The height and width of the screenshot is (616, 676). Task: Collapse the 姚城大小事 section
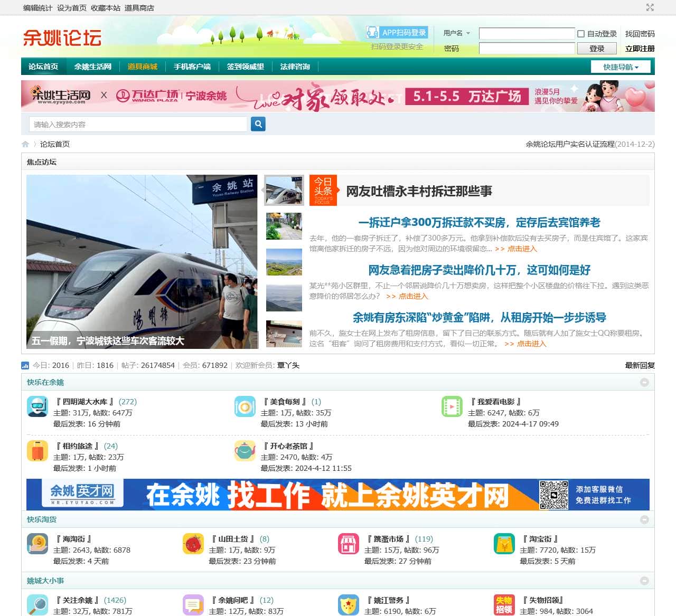coord(645,581)
